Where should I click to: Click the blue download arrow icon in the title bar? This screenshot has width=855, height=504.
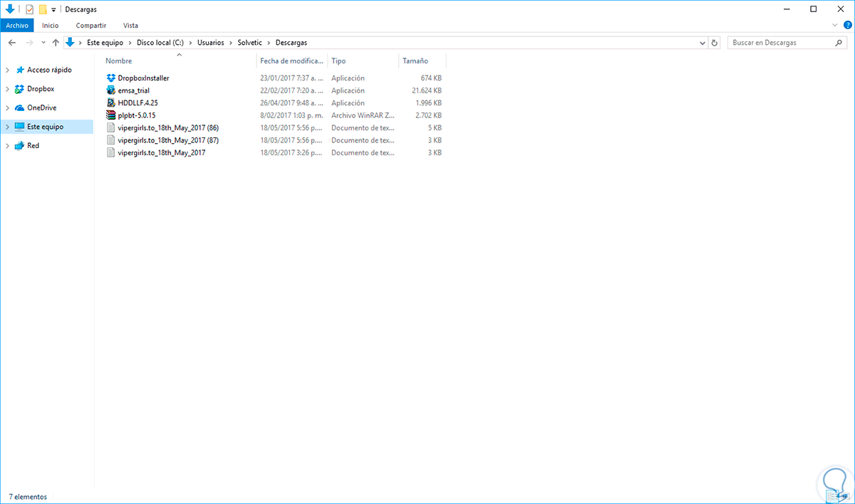[10, 9]
